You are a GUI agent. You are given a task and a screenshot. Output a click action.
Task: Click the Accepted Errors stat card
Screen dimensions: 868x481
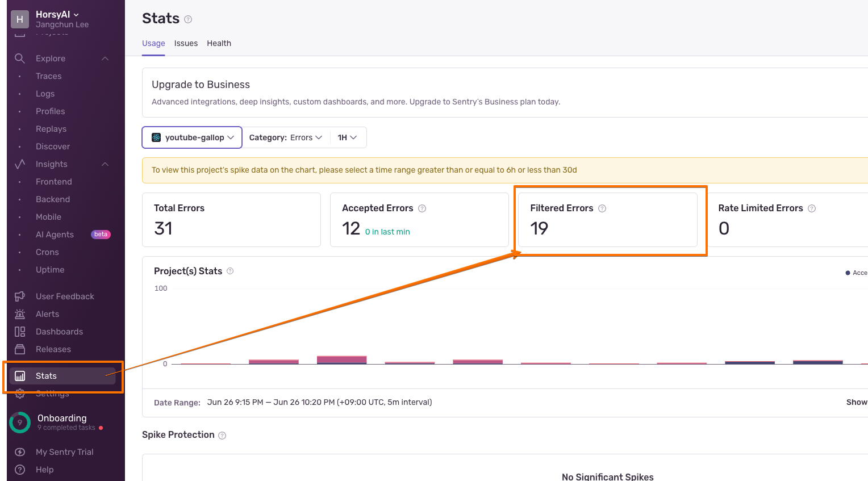tap(419, 220)
